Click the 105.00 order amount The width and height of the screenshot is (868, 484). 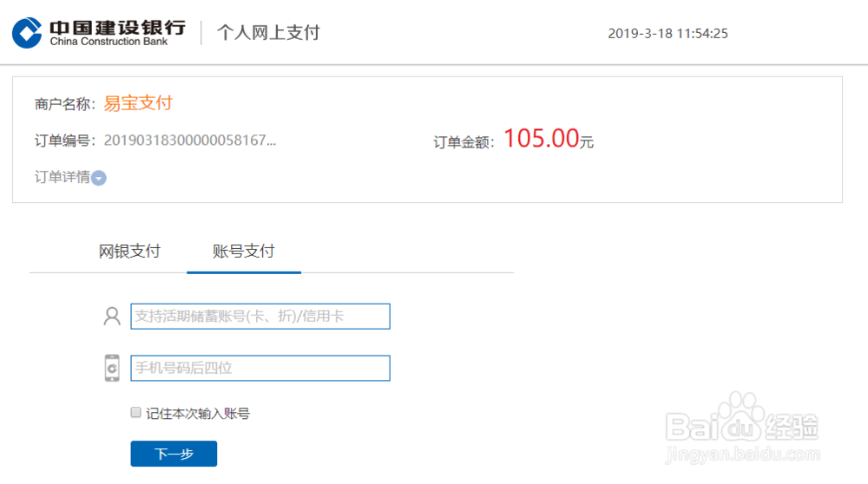tap(541, 138)
